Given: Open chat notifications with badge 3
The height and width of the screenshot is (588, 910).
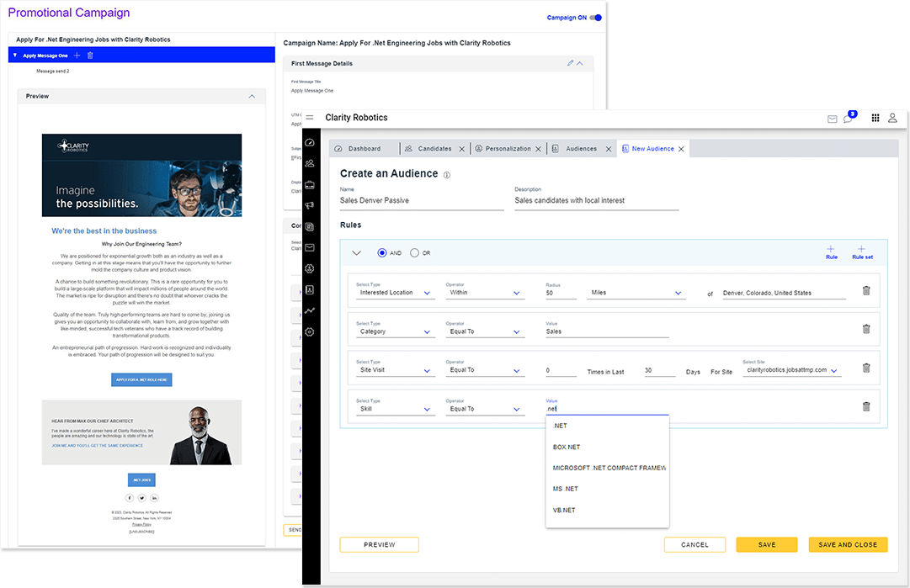Looking at the screenshot, I should (849, 117).
